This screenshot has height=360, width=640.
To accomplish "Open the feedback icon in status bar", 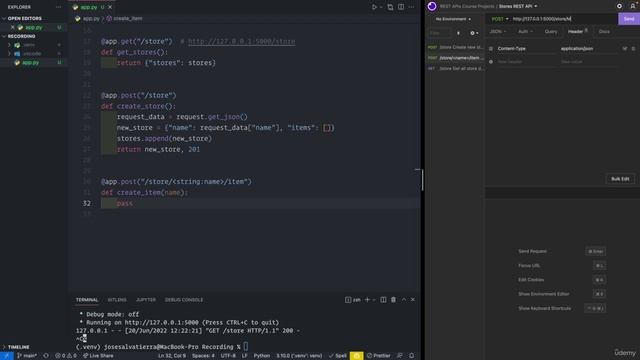I will 400,356.
